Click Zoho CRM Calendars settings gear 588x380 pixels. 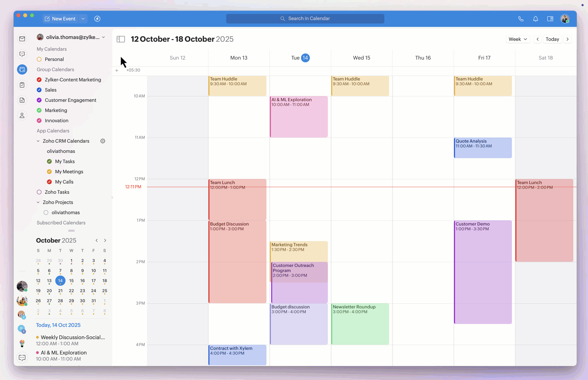point(103,141)
